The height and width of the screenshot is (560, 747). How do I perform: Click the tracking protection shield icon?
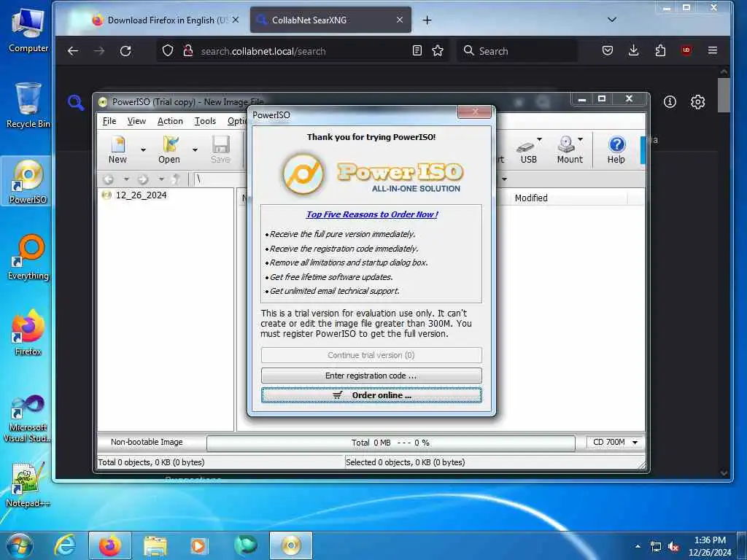click(x=168, y=50)
